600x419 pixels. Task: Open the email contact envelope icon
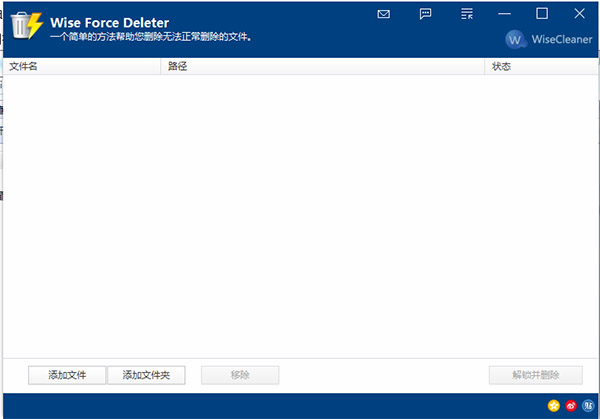(383, 14)
